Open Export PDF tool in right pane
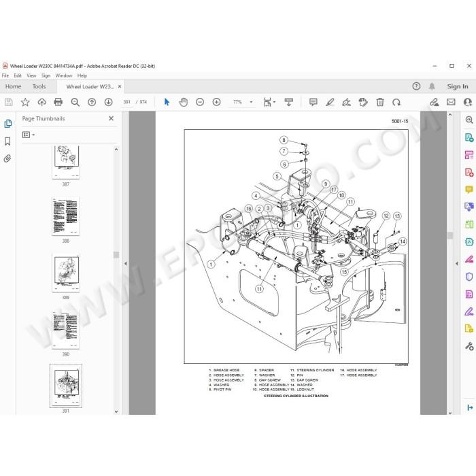 (469, 137)
